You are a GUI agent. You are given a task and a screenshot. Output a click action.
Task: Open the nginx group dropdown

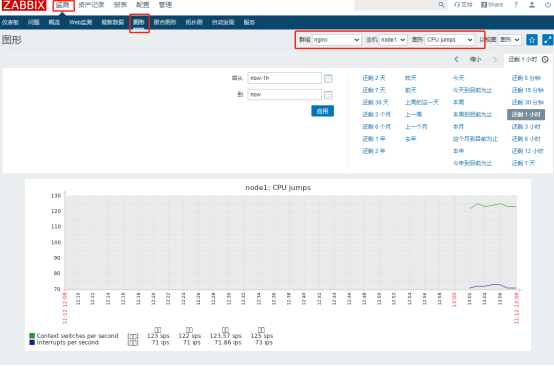point(337,40)
